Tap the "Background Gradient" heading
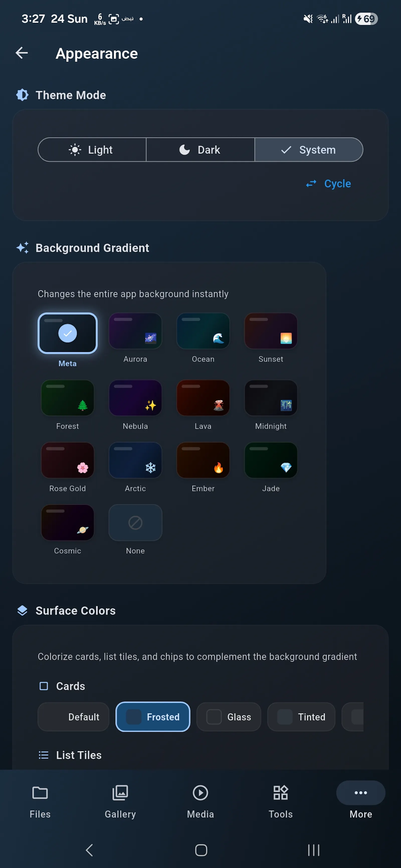Image resolution: width=401 pixels, height=868 pixels. (92, 248)
